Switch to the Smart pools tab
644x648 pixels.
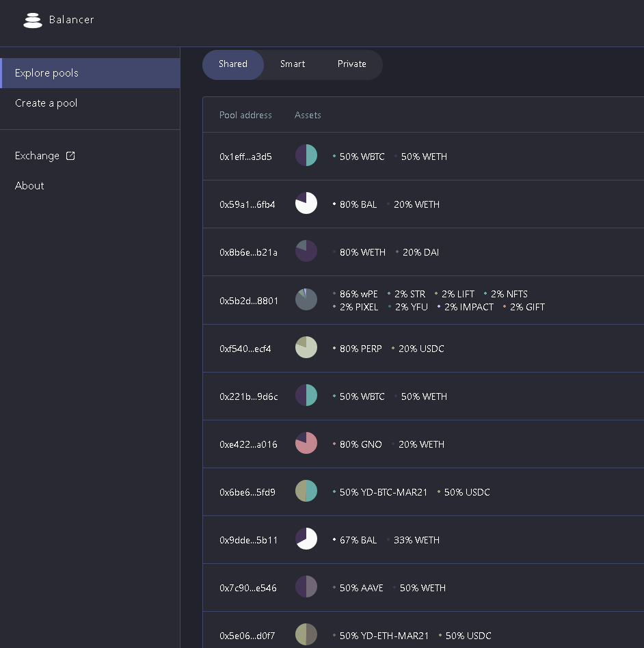[x=293, y=64]
